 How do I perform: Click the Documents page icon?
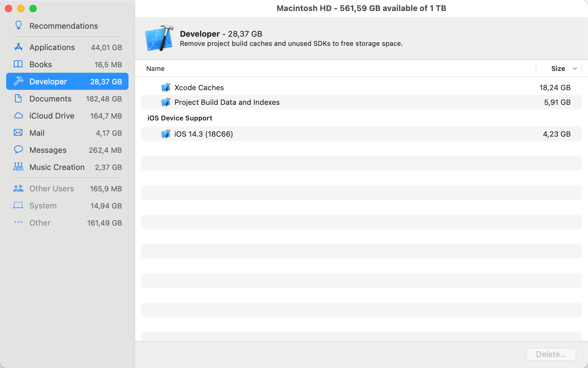click(x=18, y=98)
